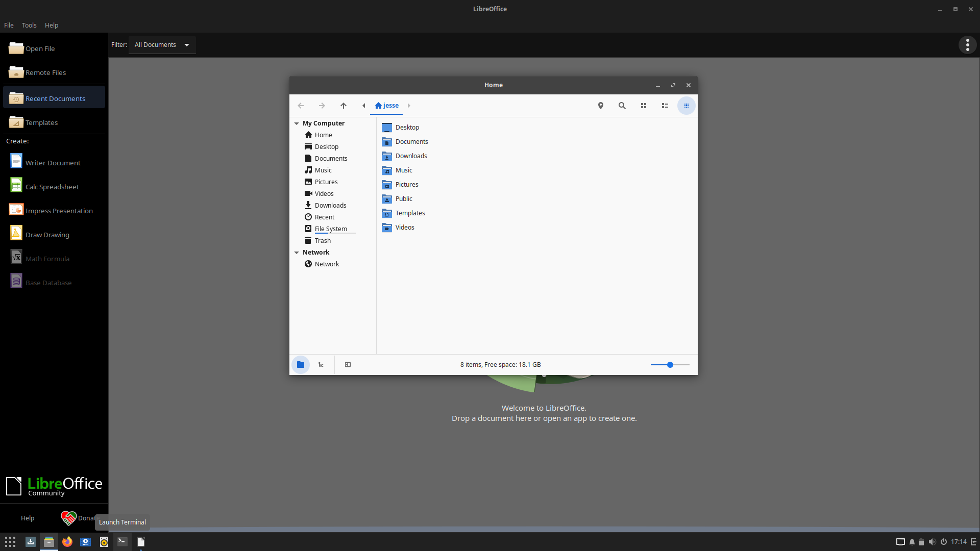Open Trash in sidebar
The width and height of the screenshot is (980, 551).
click(x=323, y=241)
